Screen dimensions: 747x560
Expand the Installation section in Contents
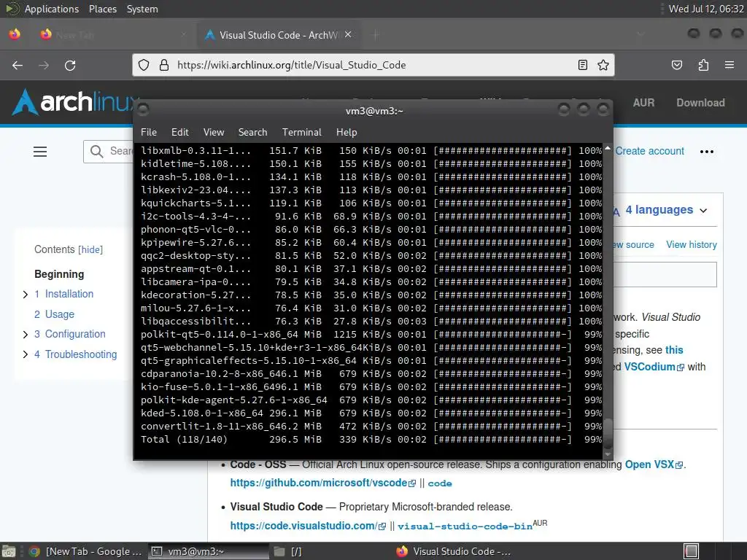tap(26, 295)
